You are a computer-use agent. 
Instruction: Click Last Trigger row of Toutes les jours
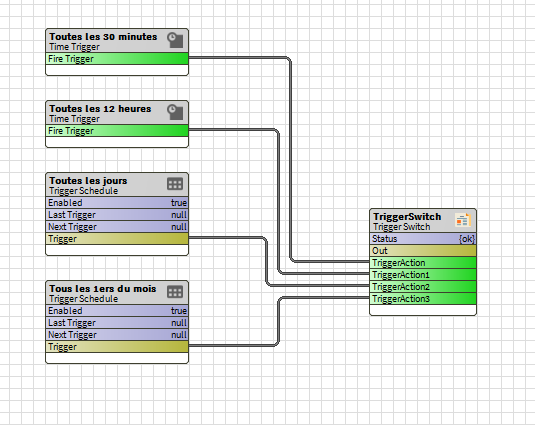click(117, 215)
